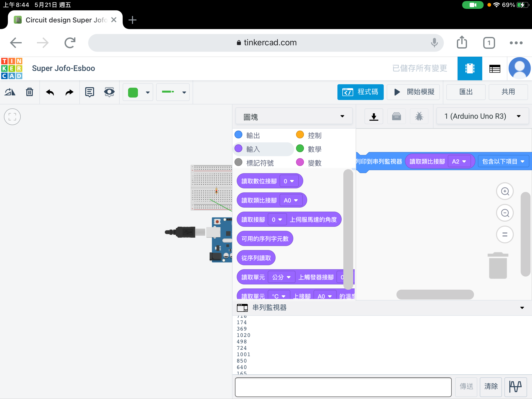Viewport: 532px width, 399px height.
Task: Open the Arduino Uno R3 device dropdown
Action: click(x=482, y=116)
